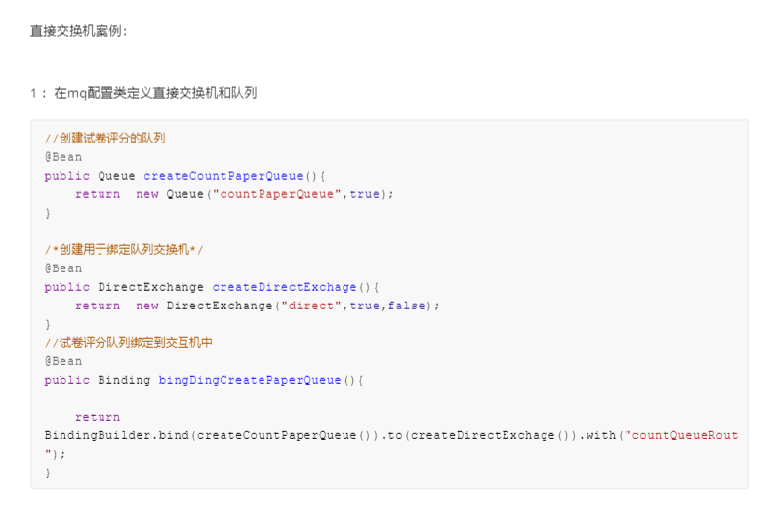Click the first @Bean annotation
This screenshot has height=532, width=769.
(x=63, y=157)
